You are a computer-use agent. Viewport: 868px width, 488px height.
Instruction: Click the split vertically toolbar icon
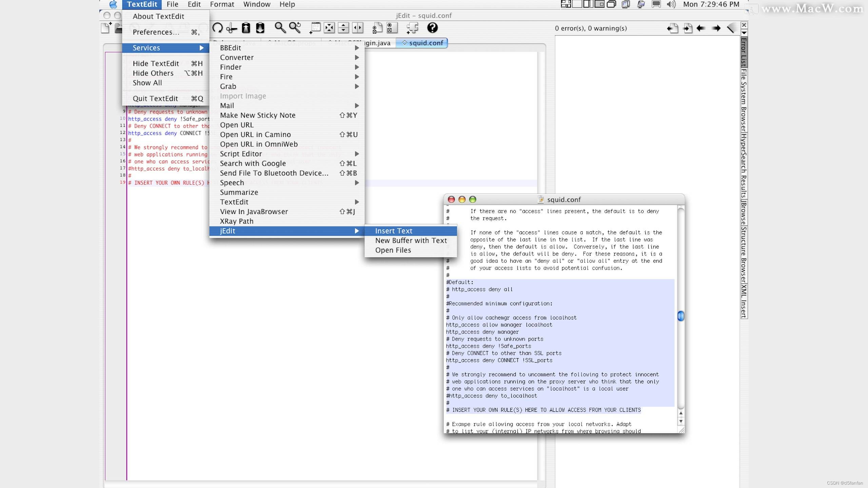tap(357, 28)
